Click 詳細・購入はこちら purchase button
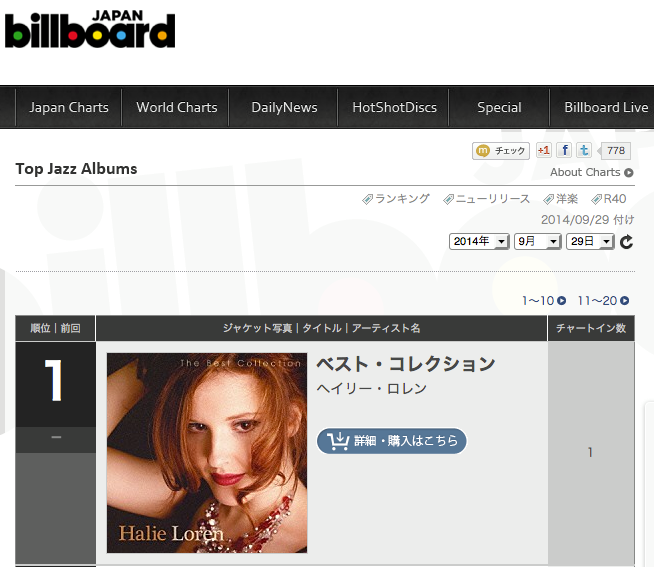 pos(392,441)
